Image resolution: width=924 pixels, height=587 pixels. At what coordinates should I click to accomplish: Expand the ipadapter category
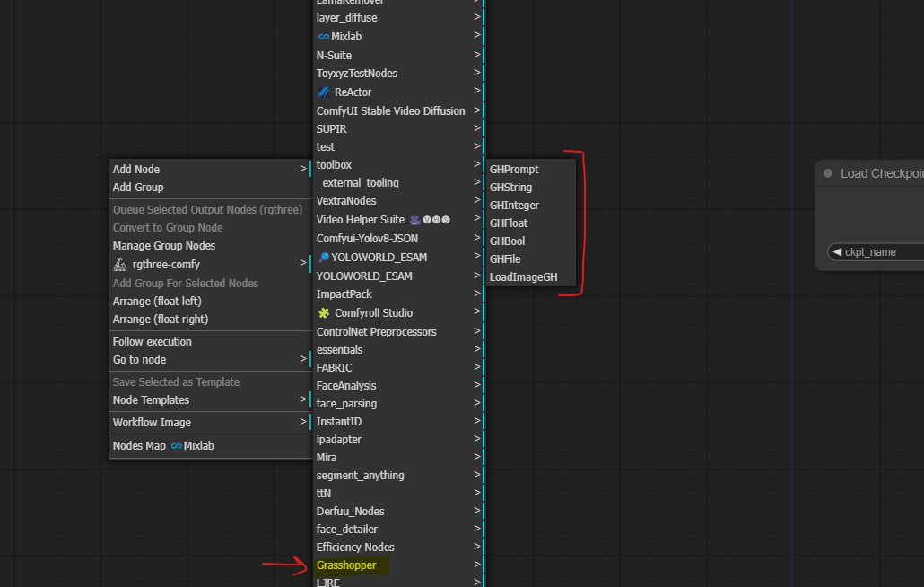coord(398,440)
